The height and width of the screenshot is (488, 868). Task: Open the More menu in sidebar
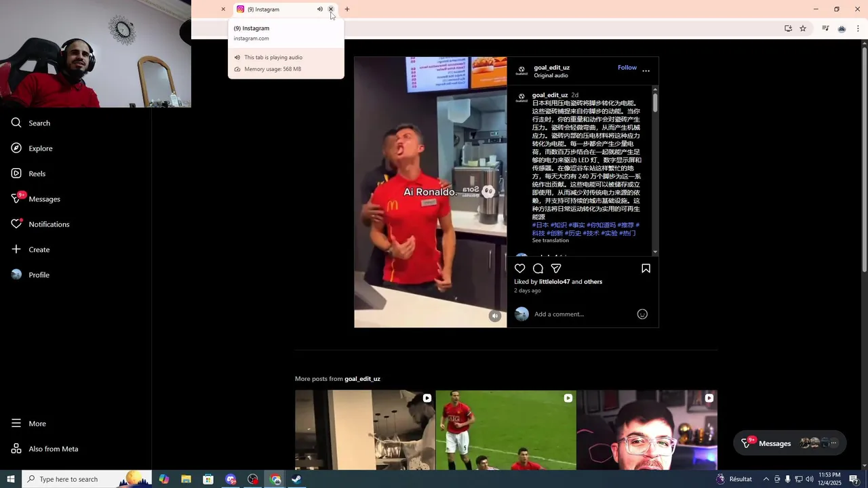(28, 424)
